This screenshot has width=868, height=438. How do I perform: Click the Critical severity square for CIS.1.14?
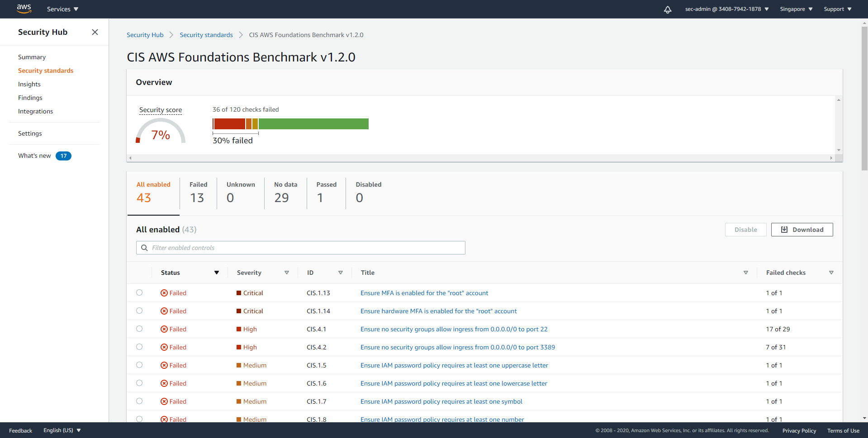(x=239, y=311)
